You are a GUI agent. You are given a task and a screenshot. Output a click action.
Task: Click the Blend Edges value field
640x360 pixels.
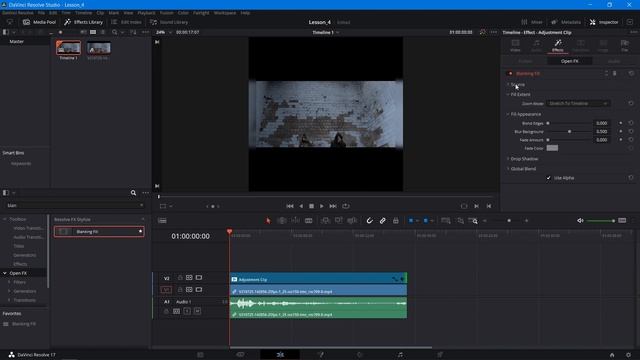pyautogui.click(x=602, y=123)
